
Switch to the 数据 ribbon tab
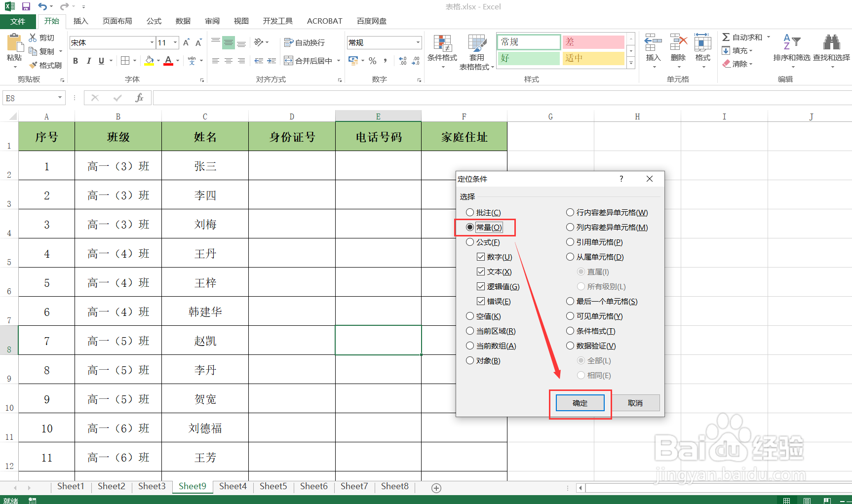coord(183,21)
